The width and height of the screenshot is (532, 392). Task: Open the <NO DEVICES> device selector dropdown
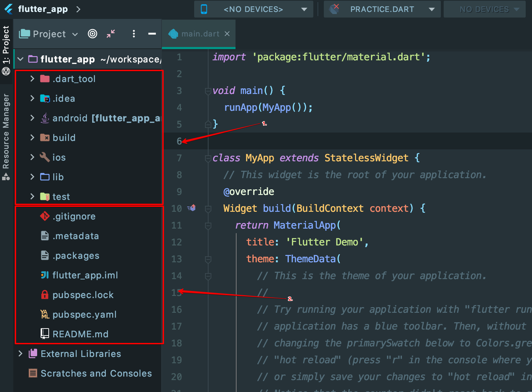[254, 9]
